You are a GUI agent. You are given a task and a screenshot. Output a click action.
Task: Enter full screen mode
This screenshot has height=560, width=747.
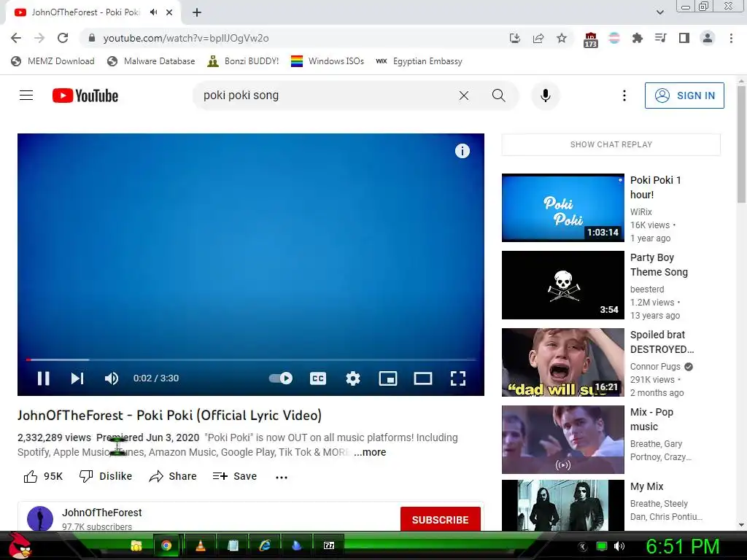tap(458, 378)
